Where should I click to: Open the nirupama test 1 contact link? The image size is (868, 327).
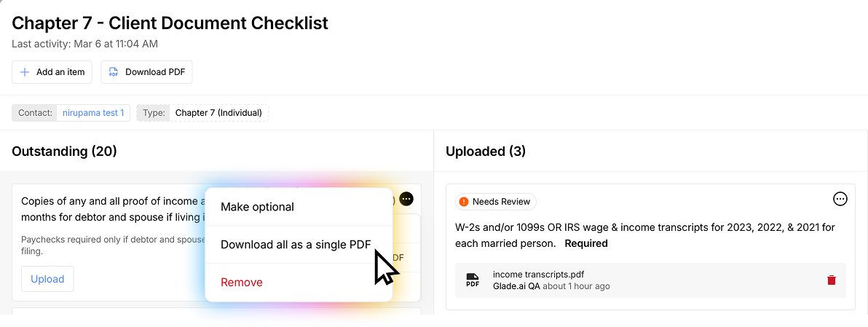[x=93, y=113]
